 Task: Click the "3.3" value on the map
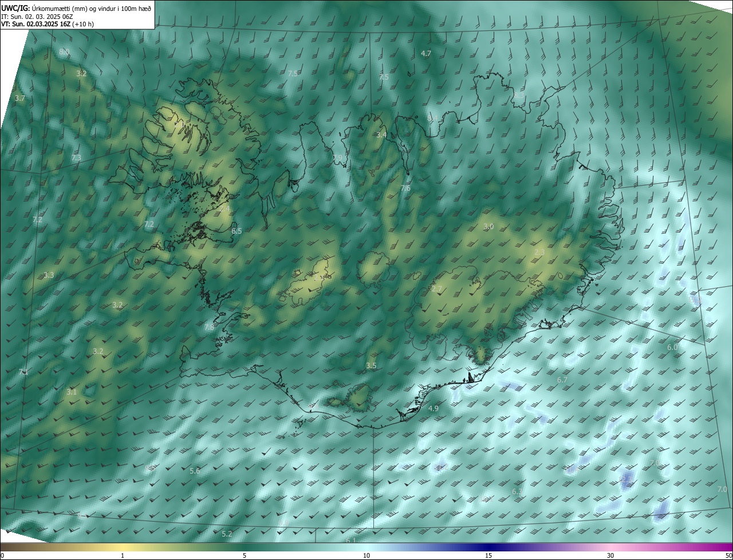click(49, 275)
